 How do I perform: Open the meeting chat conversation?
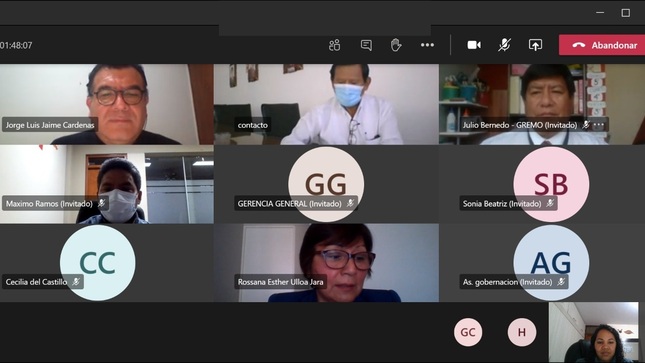pos(366,45)
